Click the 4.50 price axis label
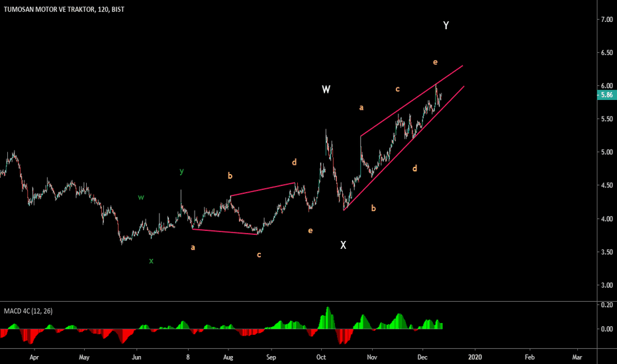Viewport: 617px width, 364px height. coord(607,185)
